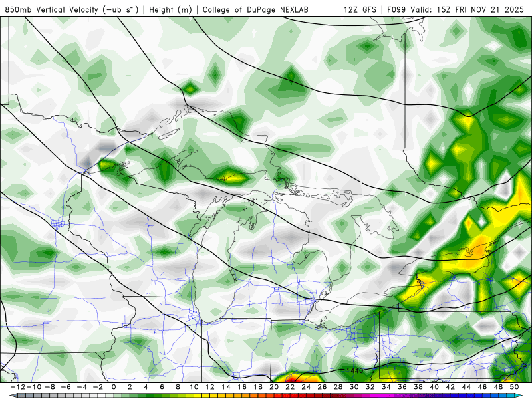Click the "0" color scale value

click(x=114, y=387)
